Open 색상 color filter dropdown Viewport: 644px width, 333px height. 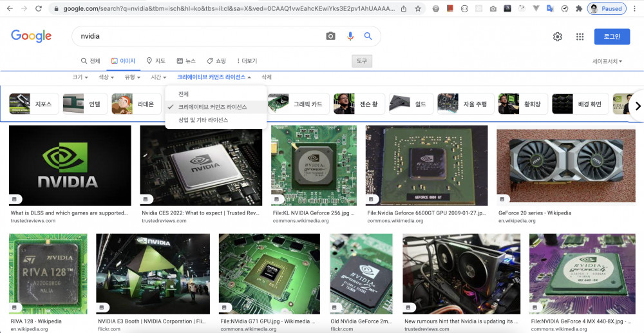[x=106, y=77]
